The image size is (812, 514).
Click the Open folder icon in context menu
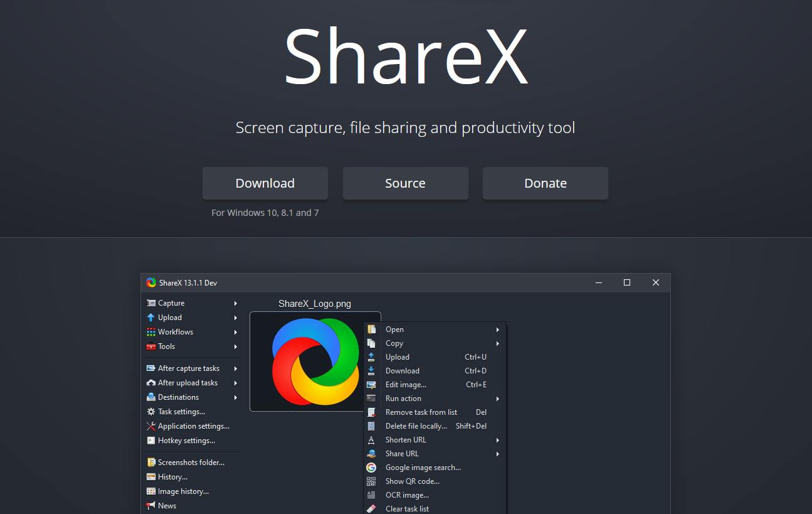point(371,329)
